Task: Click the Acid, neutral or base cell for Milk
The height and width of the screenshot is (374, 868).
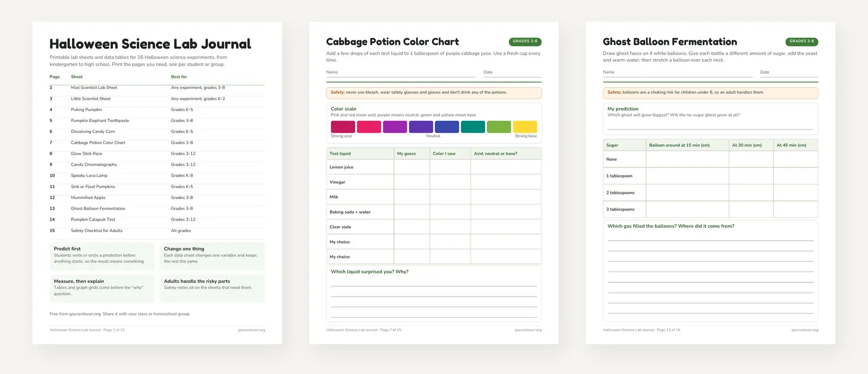Action: tap(506, 197)
